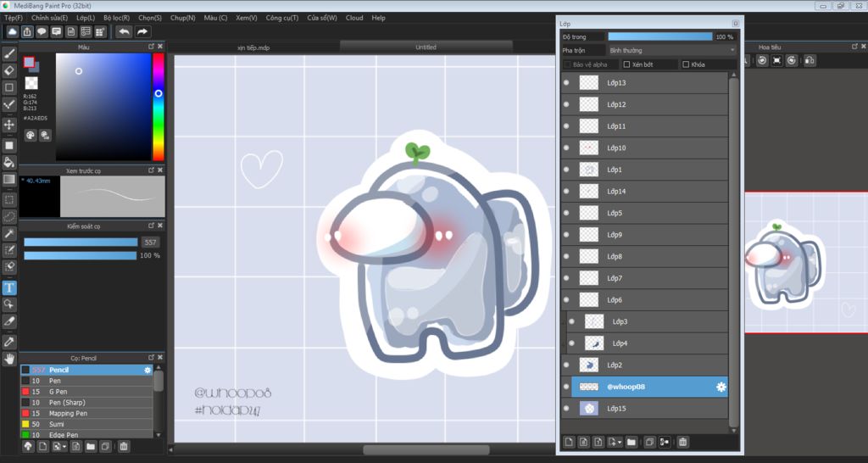Create new layer in Lớp panel
Viewport: 868px width, 463px height.
tap(569, 442)
